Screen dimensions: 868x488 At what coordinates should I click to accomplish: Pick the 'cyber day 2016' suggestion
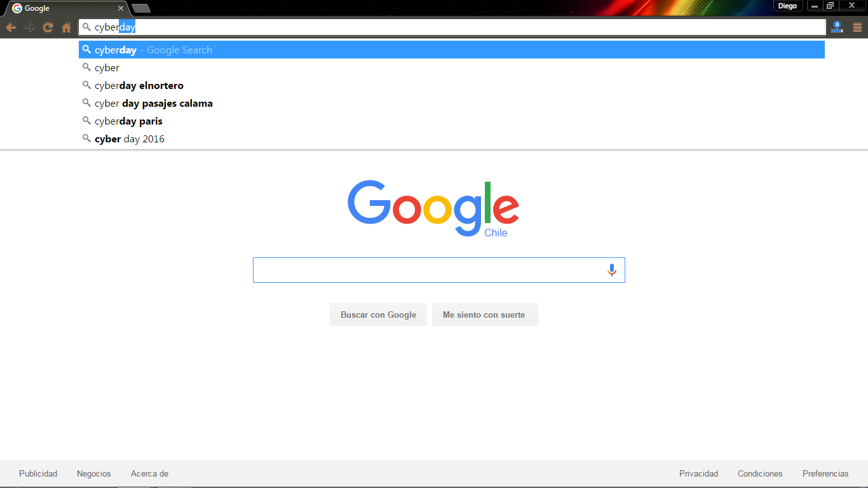[x=452, y=139]
